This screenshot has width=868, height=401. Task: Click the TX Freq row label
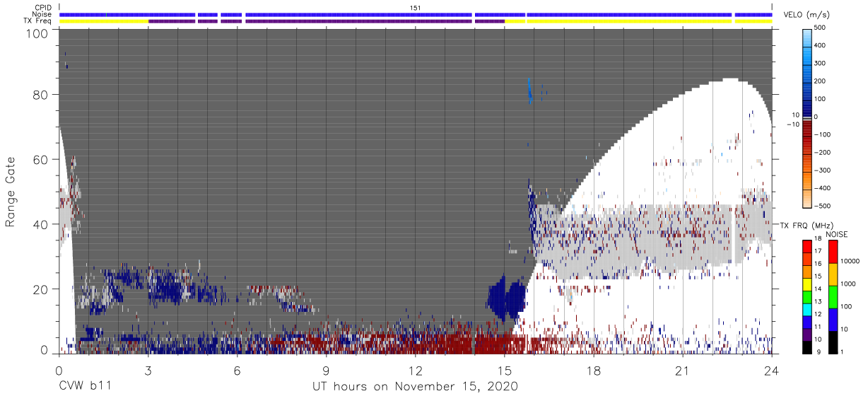[39, 21]
